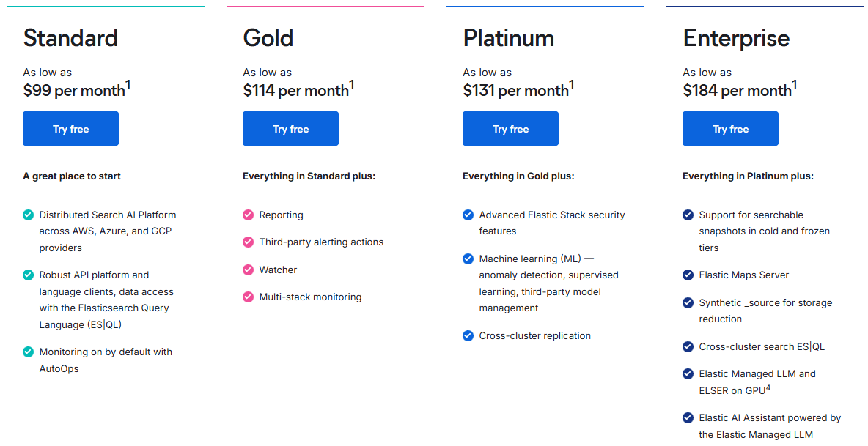Click the checkmark next to "Synthetic _source for storage reduction"
The image size is (868, 446).
687,302
